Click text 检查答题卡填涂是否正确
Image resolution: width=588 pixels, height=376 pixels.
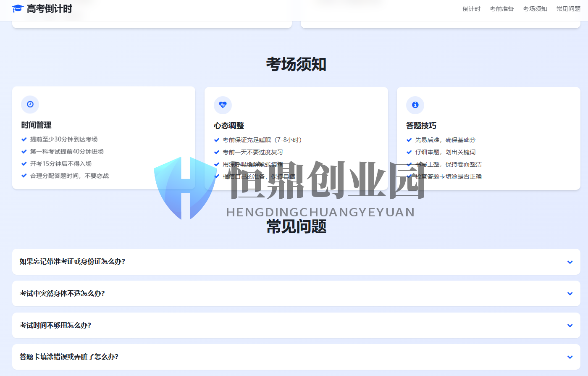(448, 177)
